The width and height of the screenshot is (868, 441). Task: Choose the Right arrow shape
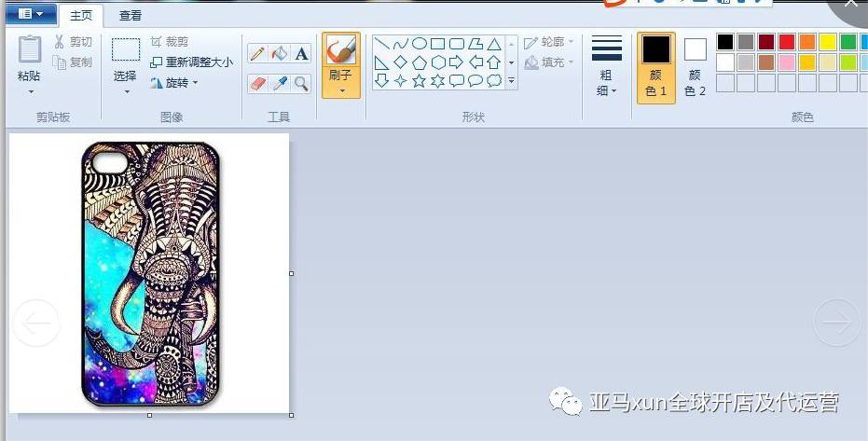pos(456,62)
